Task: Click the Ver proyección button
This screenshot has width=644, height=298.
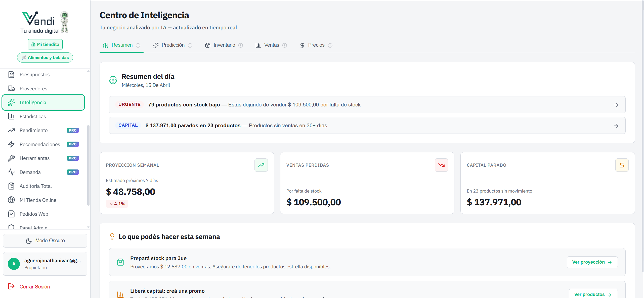Action: [592, 262]
